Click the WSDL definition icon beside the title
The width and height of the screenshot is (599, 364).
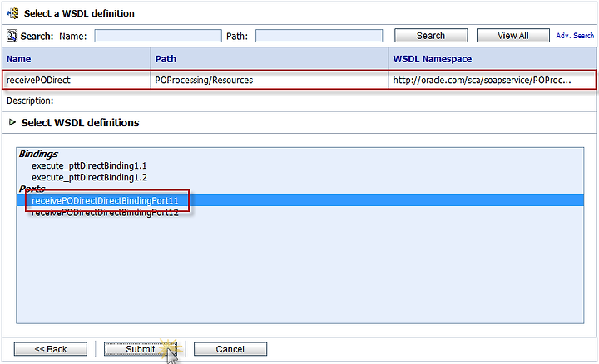click(12, 13)
